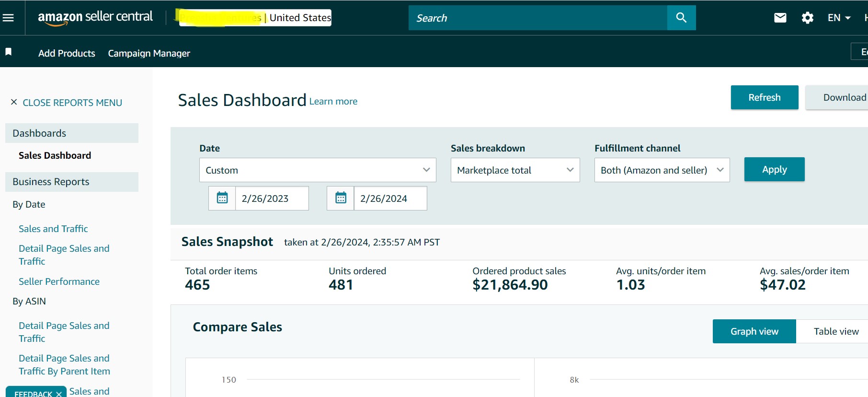Image resolution: width=868 pixels, height=397 pixels.
Task: Open Campaign Manager from the top bar
Action: coord(149,53)
